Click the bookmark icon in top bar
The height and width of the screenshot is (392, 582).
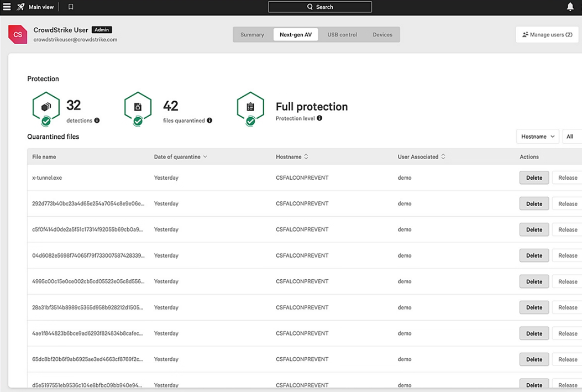(x=71, y=7)
